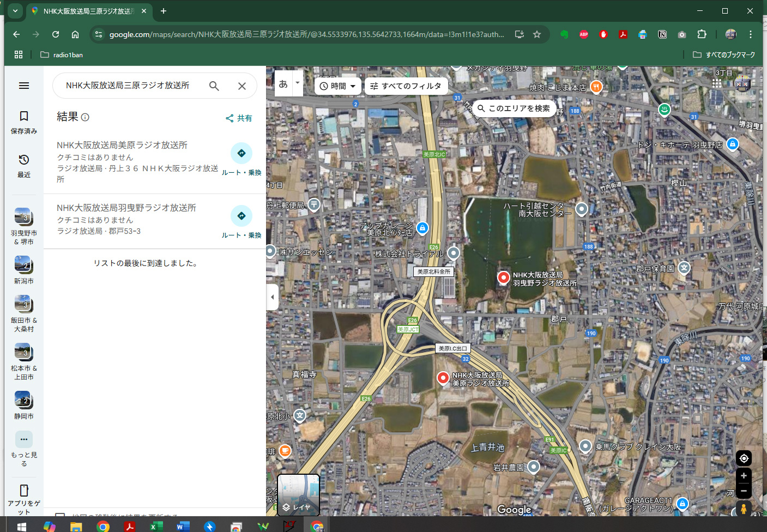Screen dimensions: 767x532
Task: Zoom in the map with plus
Action: coord(744,475)
